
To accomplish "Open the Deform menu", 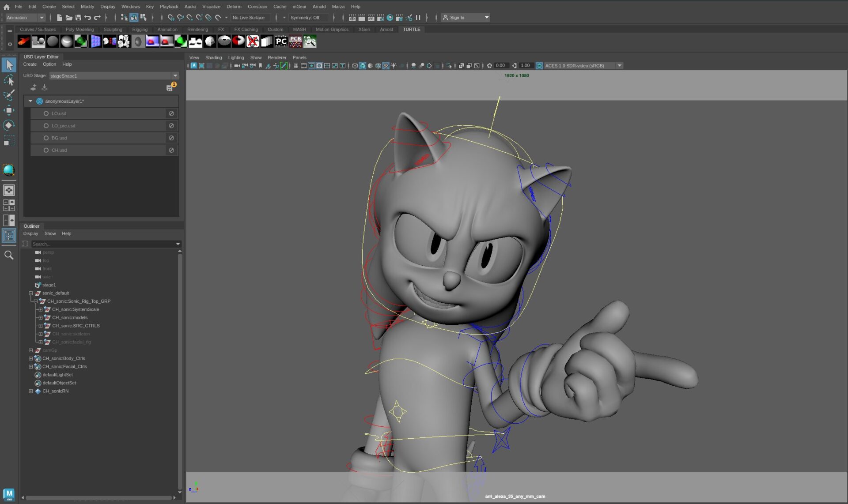I will point(234,7).
